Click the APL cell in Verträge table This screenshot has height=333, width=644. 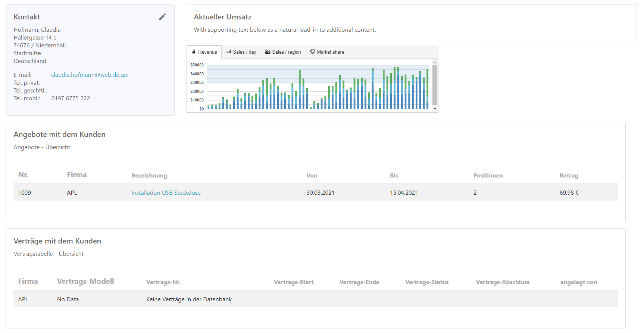click(23, 299)
